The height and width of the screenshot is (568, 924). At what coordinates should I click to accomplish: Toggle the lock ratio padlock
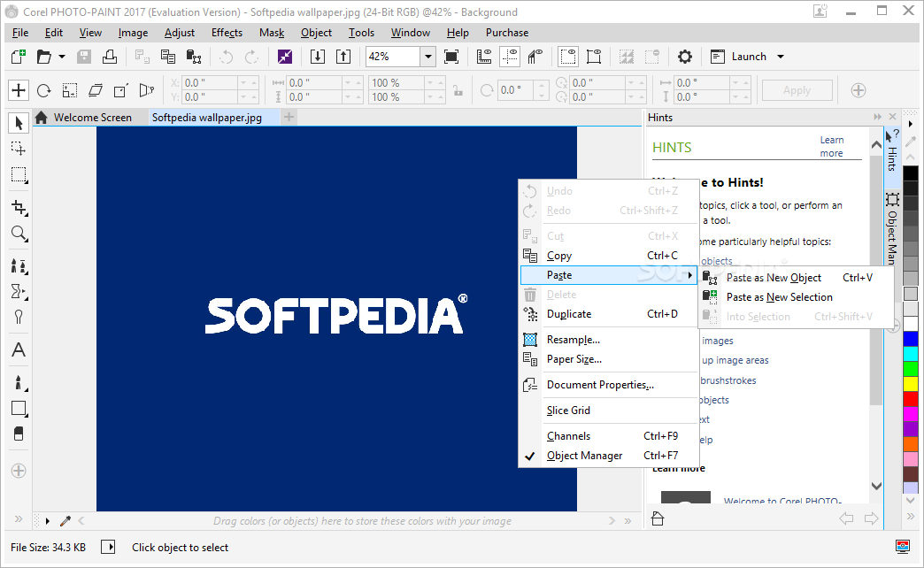(x=458, y=90)
